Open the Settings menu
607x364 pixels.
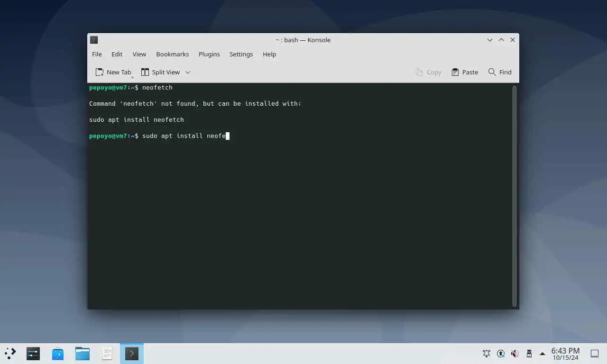coord(241,54)
